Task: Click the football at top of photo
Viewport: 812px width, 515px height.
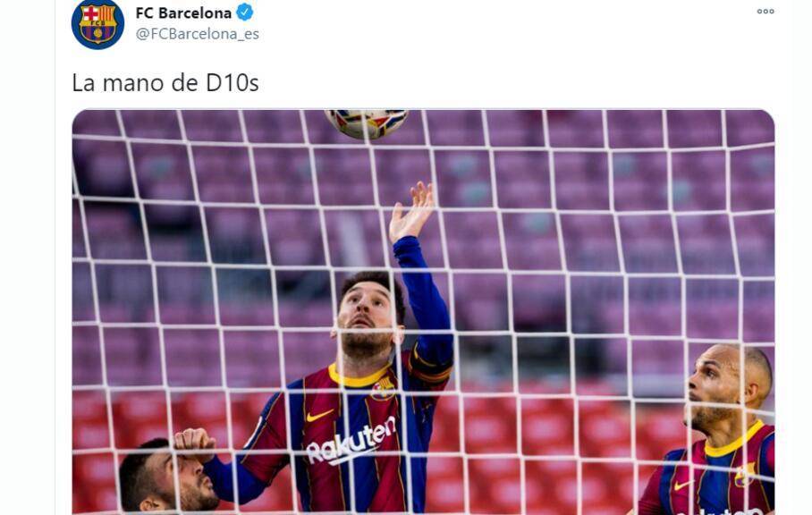Action: click(367, 123)
